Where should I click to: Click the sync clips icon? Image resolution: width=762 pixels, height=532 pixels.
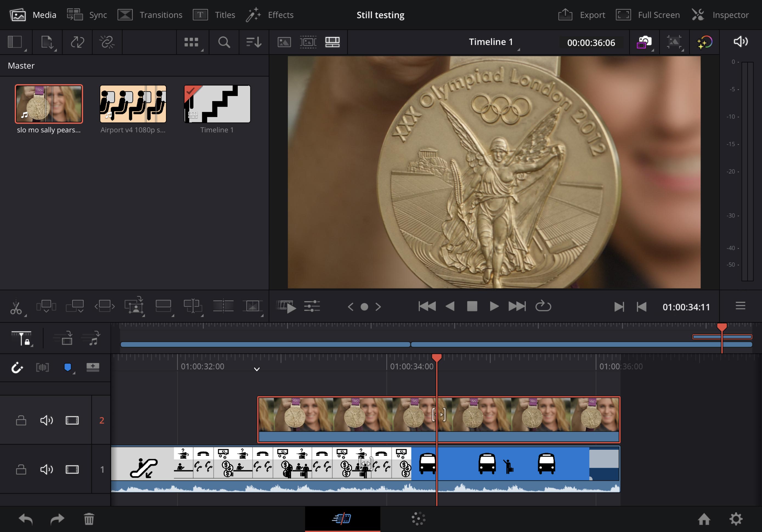pos(77,42)
